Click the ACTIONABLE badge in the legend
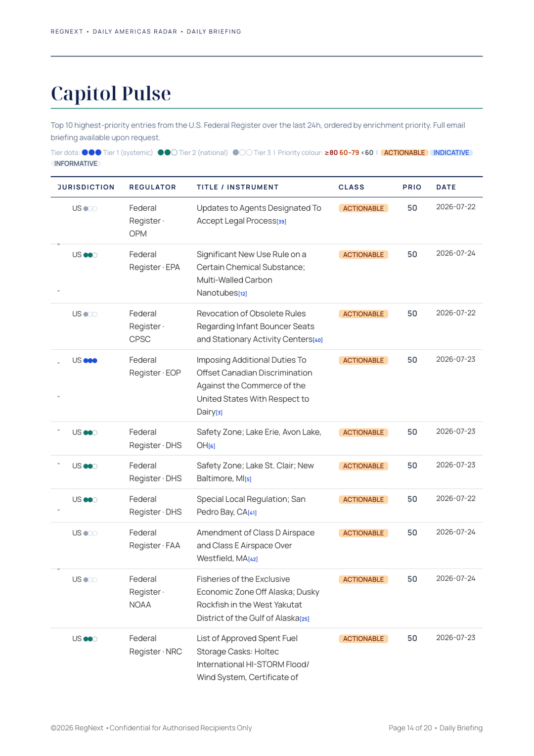 pos(404,152)
